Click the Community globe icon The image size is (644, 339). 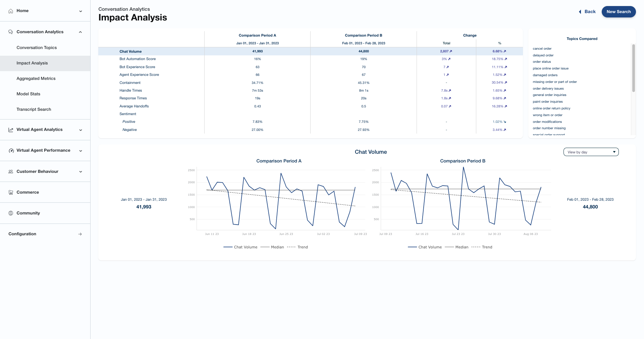11,213
